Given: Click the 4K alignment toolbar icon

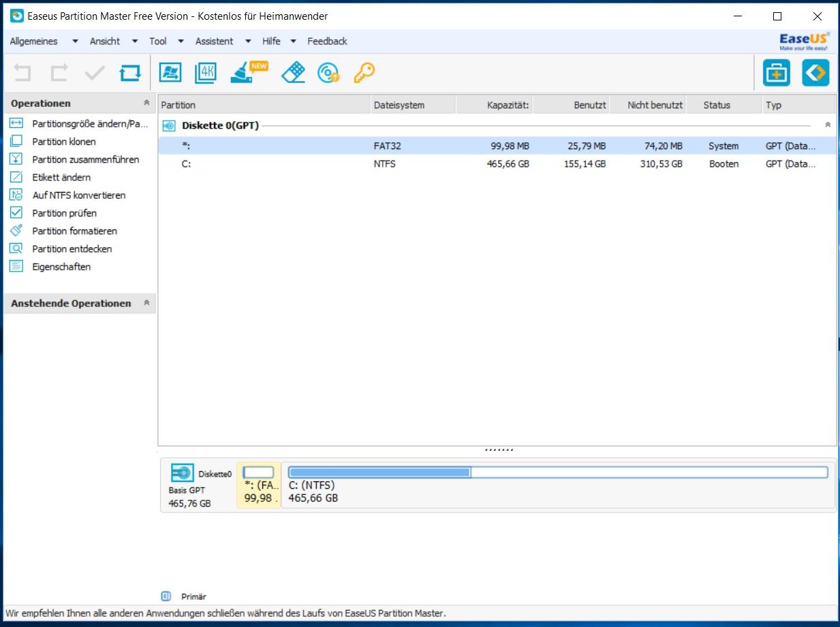Looking at the screenshot, I should [205, 73].
